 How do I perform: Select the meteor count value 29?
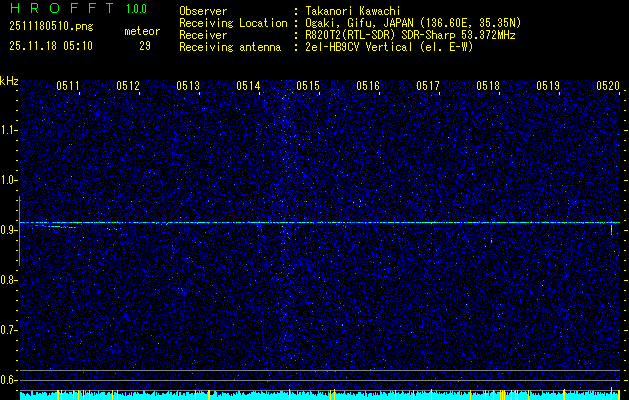145,46
